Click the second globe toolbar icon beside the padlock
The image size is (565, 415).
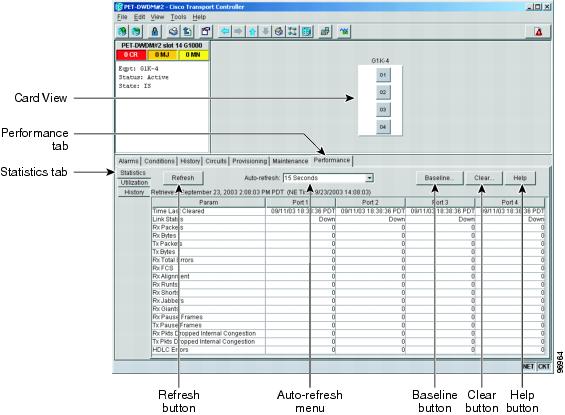136,32
